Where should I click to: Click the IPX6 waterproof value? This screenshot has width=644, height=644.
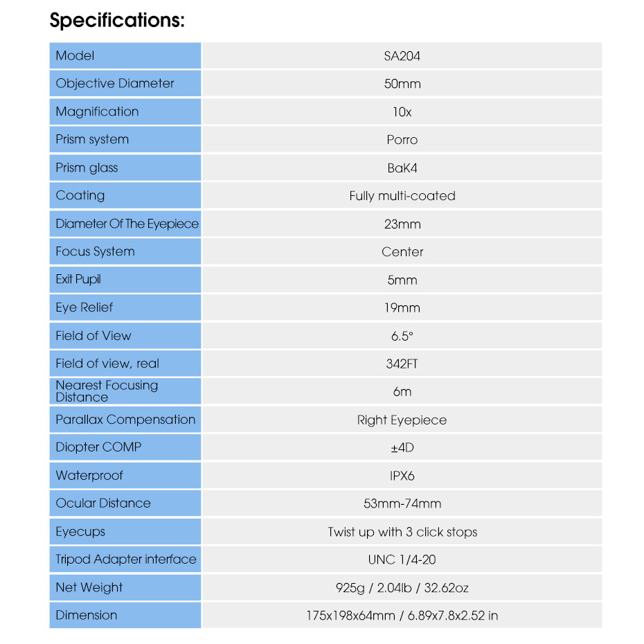(x=402, y=476)
